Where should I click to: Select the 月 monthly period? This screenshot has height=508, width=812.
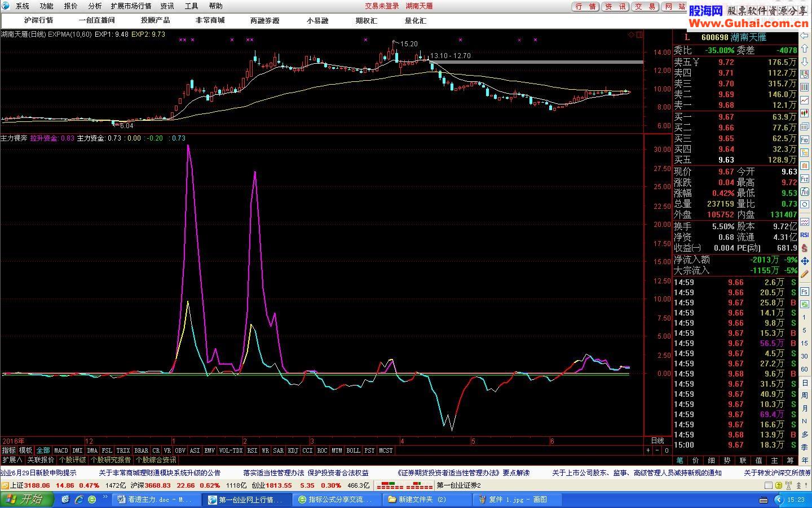pos(805,408)
